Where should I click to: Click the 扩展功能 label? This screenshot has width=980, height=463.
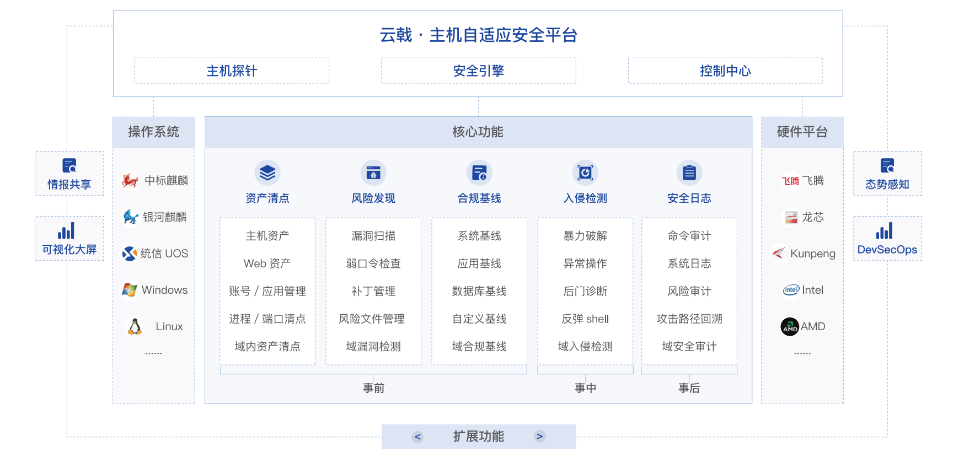click(x=479, y=437)
